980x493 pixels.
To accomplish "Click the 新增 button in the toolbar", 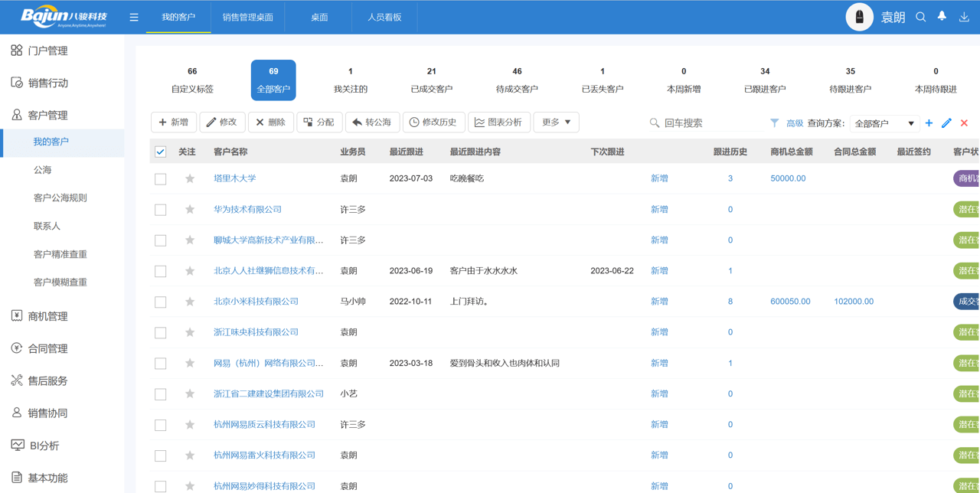I will 173,122.
